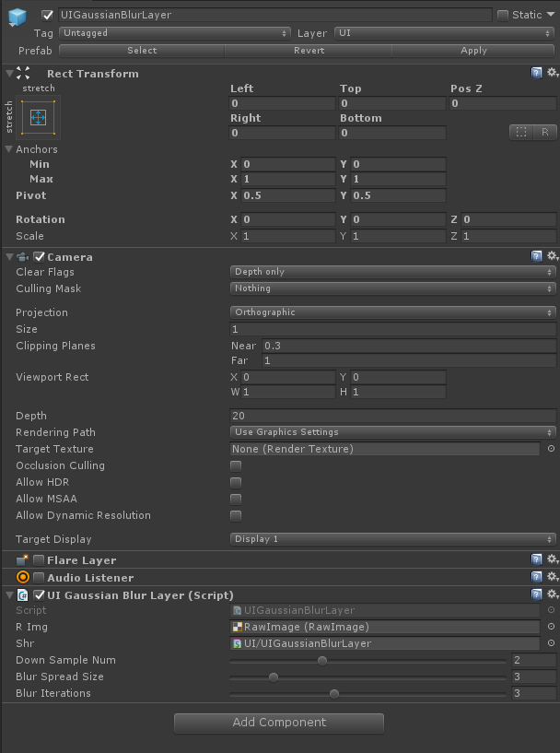Click the Apply prefab button
The width and height of the screenshot is (560, 753).
pos(472,49)
